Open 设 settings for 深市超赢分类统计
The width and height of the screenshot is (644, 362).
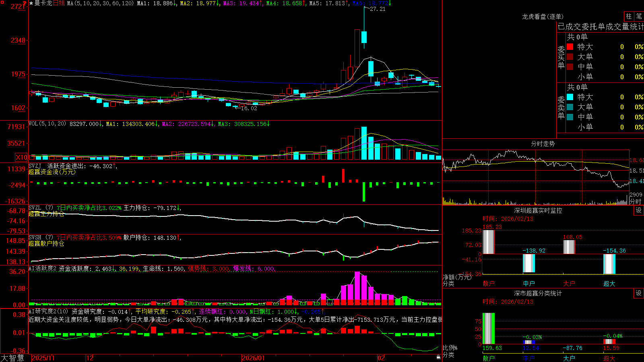(x=639, y=293)
